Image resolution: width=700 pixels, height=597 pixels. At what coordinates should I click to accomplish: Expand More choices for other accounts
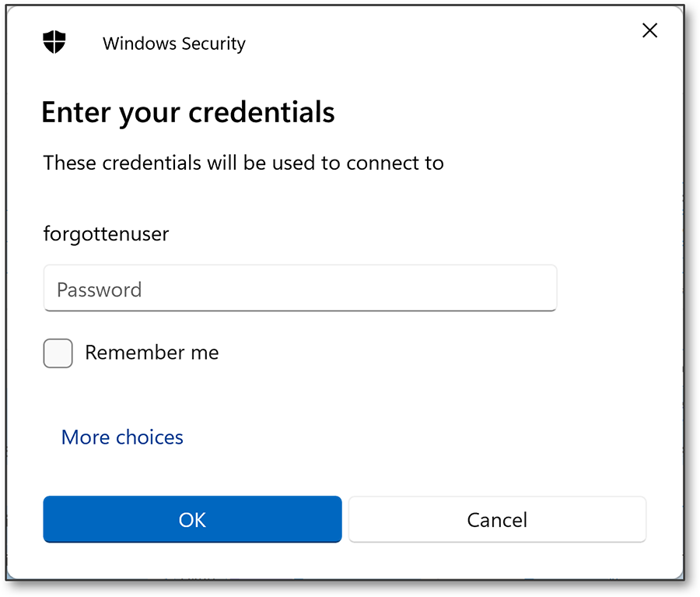pos(122,437)
